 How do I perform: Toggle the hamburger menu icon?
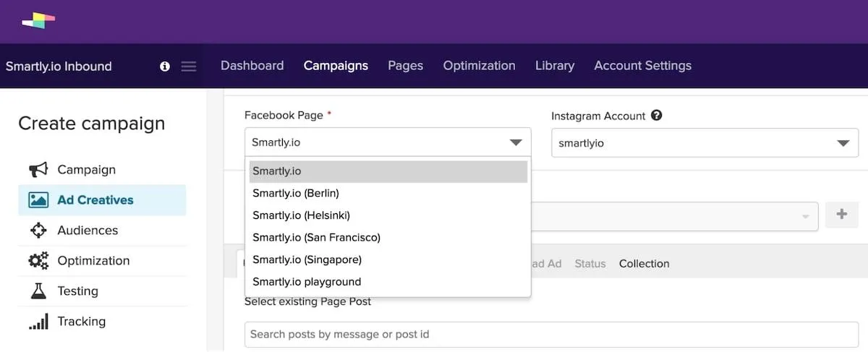(x=189, y=66)
